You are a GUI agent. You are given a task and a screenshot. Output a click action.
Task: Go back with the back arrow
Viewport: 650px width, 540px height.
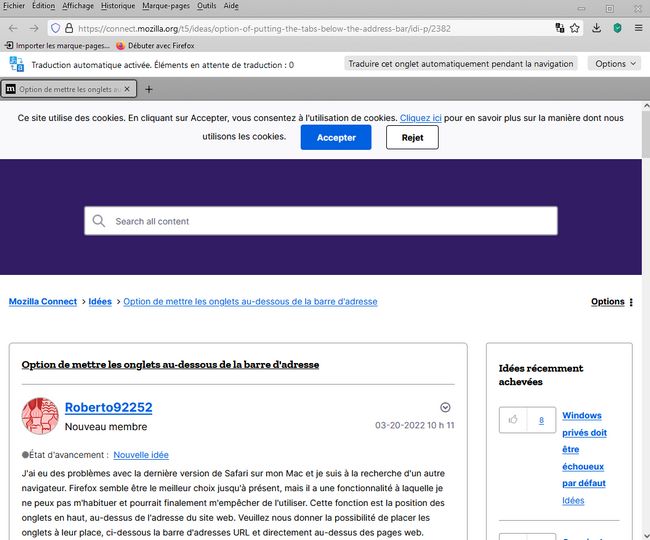[x=13, y=28]
